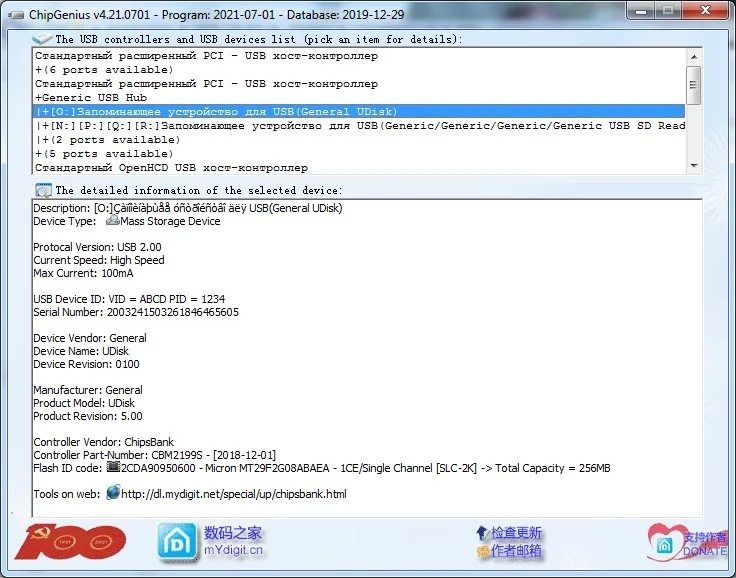Click the USB devices list header icon
This screenshot has width=736, height=578.
click(x=42, y=39)
